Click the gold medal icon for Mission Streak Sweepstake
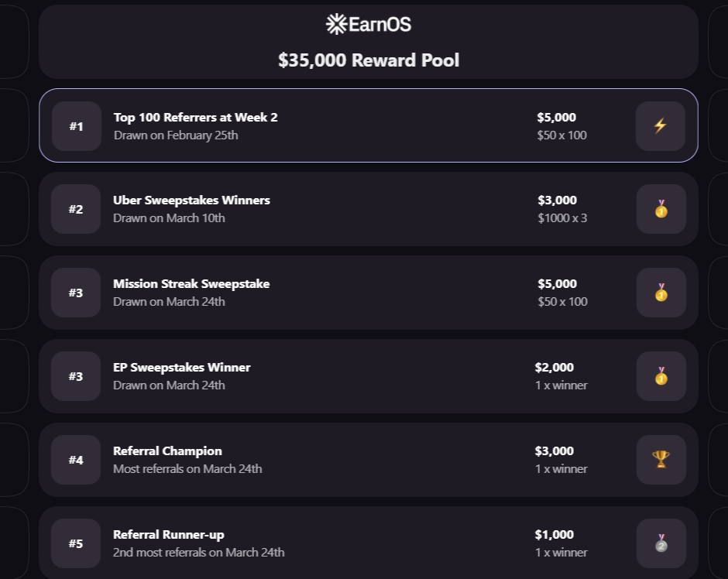 [x=661, y=293]
